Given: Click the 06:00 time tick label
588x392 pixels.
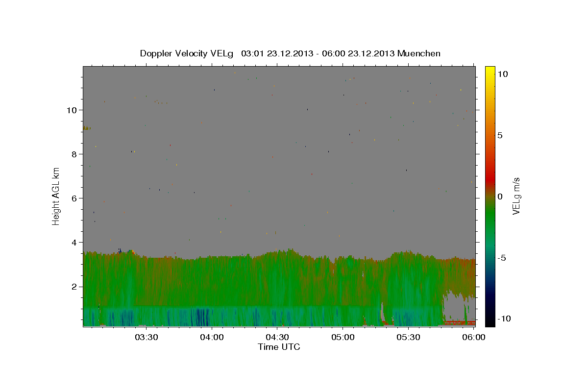Looking at the screenshot, I should pos(474,337).
